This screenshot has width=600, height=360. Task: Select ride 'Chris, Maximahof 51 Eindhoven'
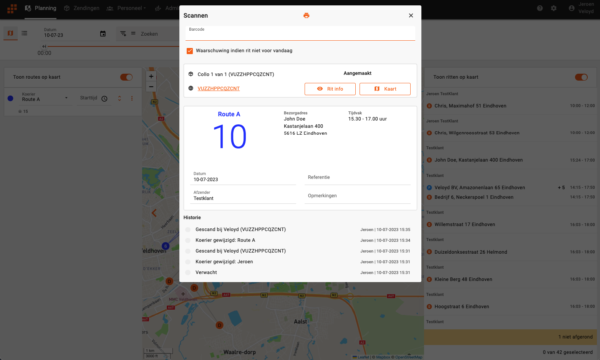[511, 106]
